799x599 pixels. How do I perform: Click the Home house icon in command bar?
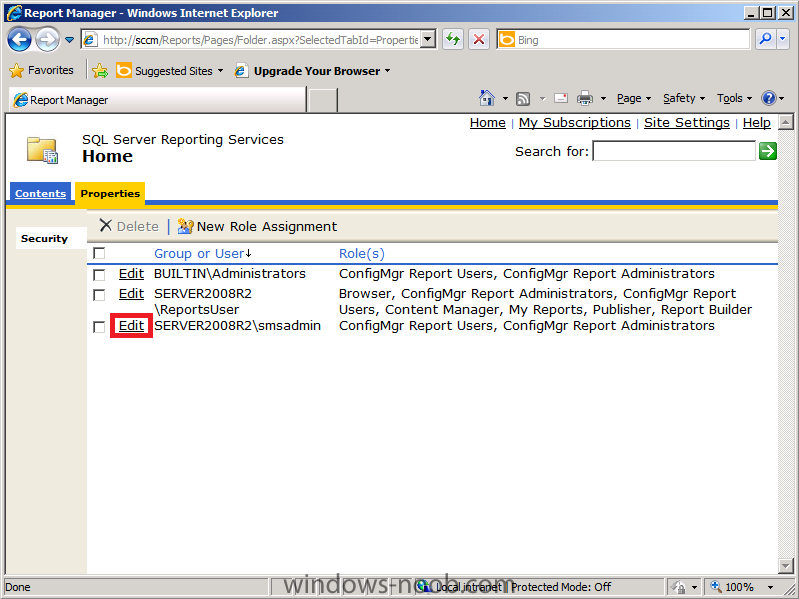click(487, 98)
